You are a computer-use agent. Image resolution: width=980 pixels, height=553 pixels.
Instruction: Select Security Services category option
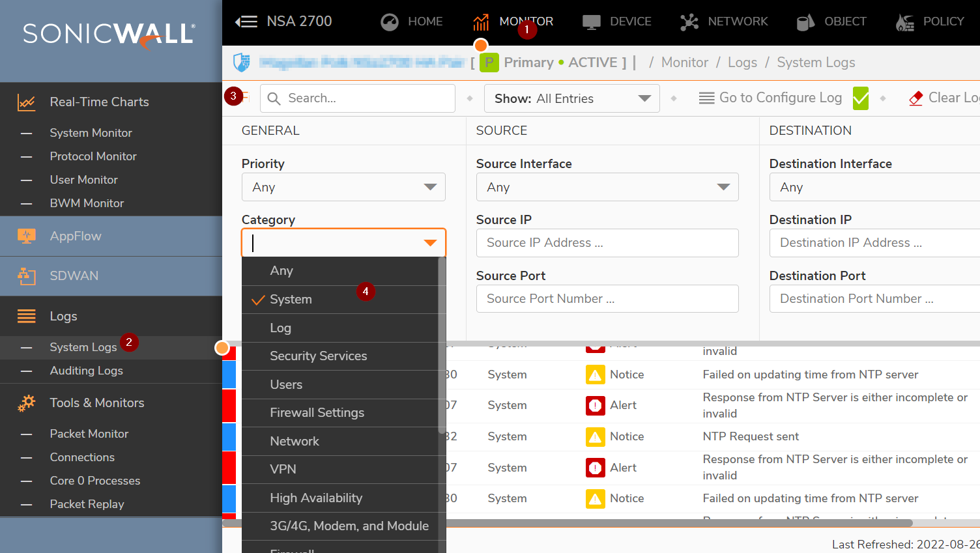[x=339, y=356]
